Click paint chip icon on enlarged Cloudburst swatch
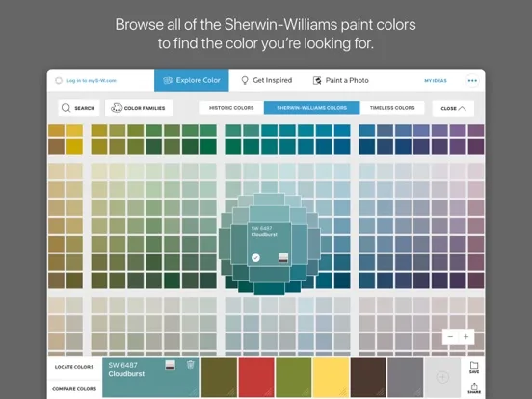Viewport: 532px width, 399px height. (283, 258)
